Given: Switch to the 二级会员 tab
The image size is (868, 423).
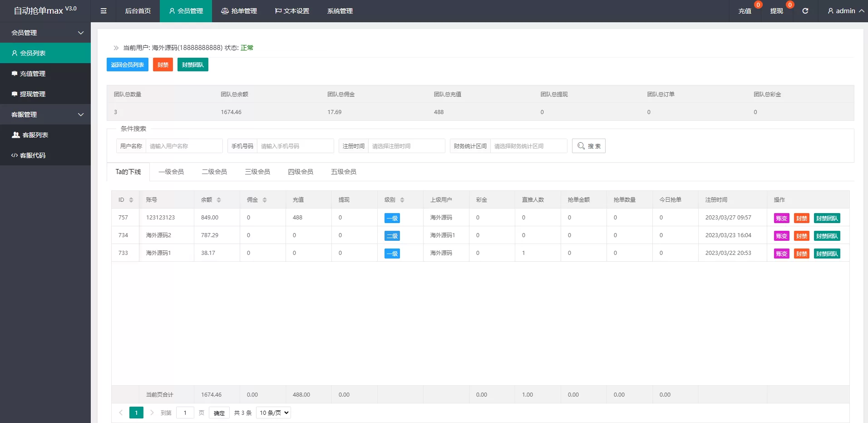Looking at the screenshot, I should (214, 172).
